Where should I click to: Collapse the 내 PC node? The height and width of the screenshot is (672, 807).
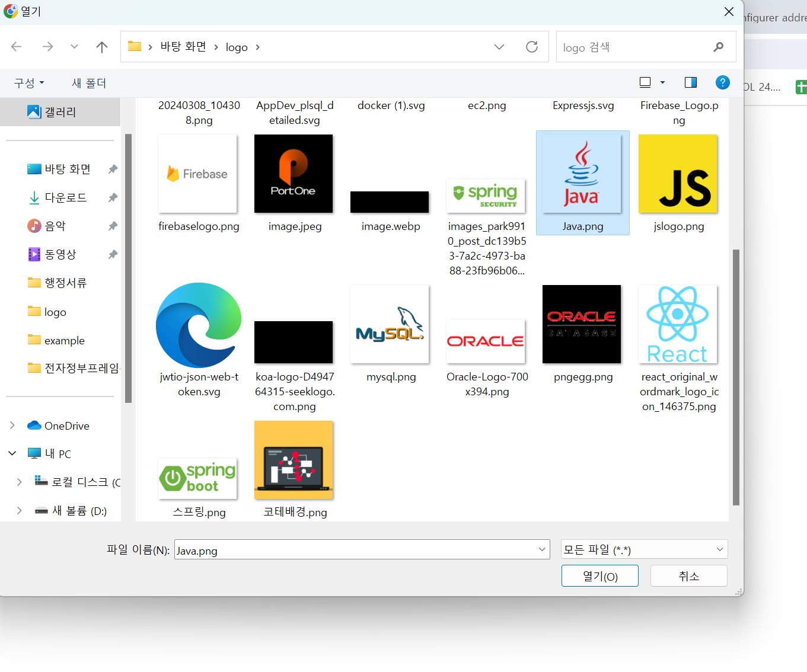tap(12, 453)
